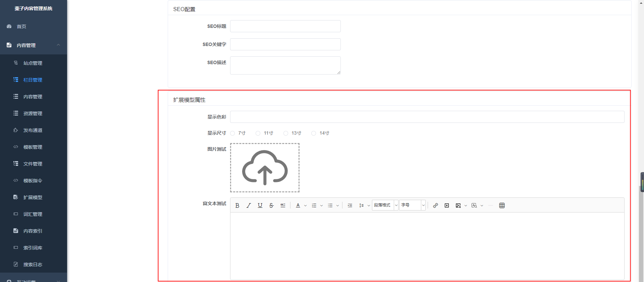This screenshot has width=644, height=282.
Task: Open the 搜索日志 sidebar link
Action: point(33,265)
